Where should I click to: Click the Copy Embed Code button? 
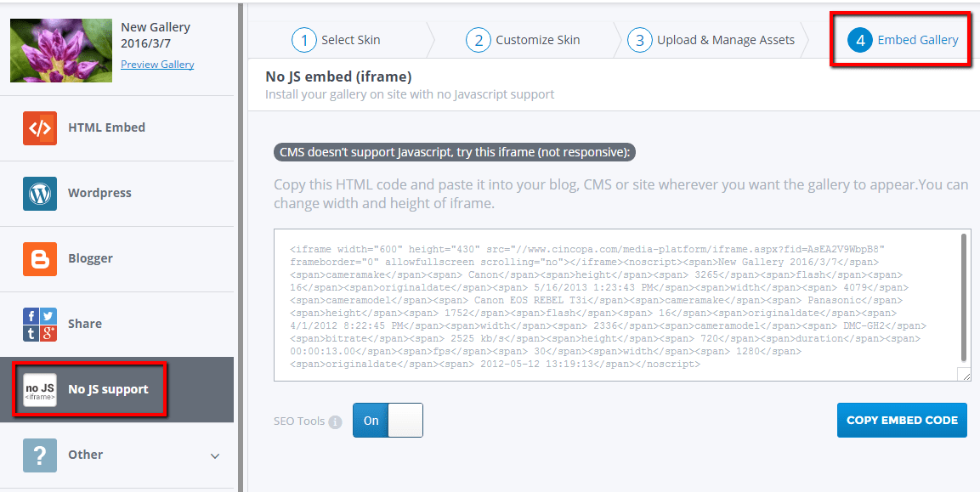coord(902,420)
